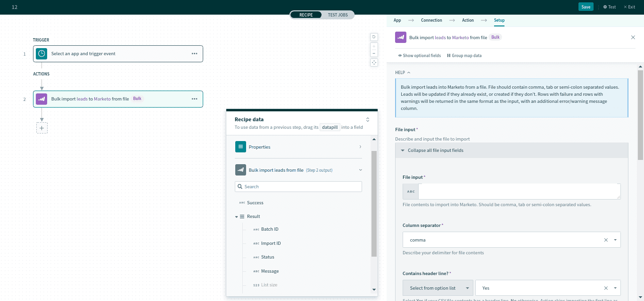Save the recipe
Viewport: 644px width, 301px height.
click(586, 7)
